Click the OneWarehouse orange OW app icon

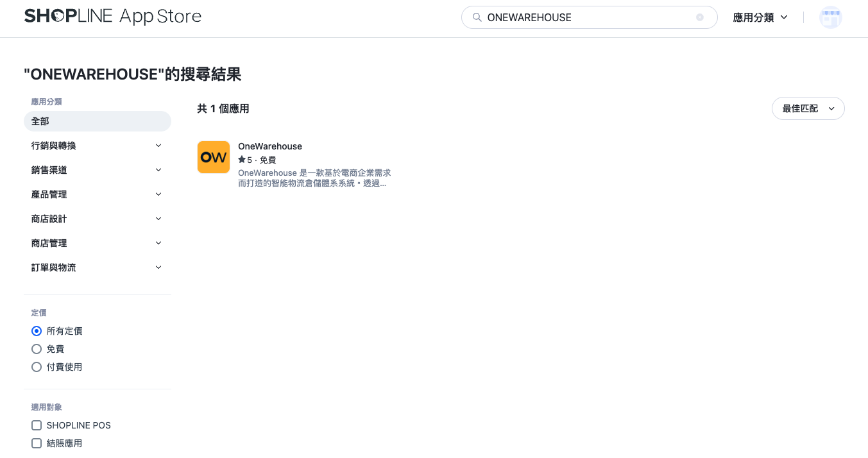(214, 157)
